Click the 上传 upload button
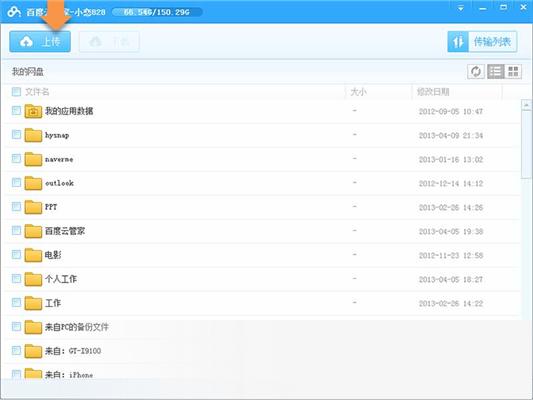 (40, 41)
